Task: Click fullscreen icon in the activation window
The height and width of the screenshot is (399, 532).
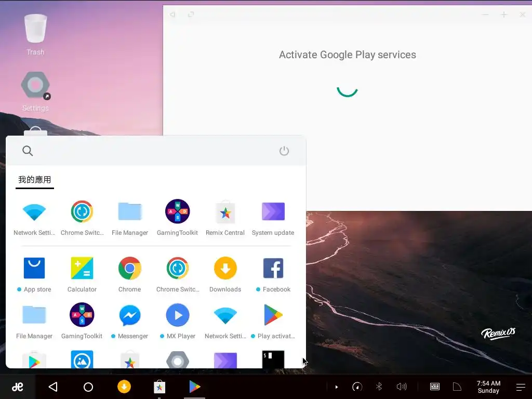Action: click(191, 14)
